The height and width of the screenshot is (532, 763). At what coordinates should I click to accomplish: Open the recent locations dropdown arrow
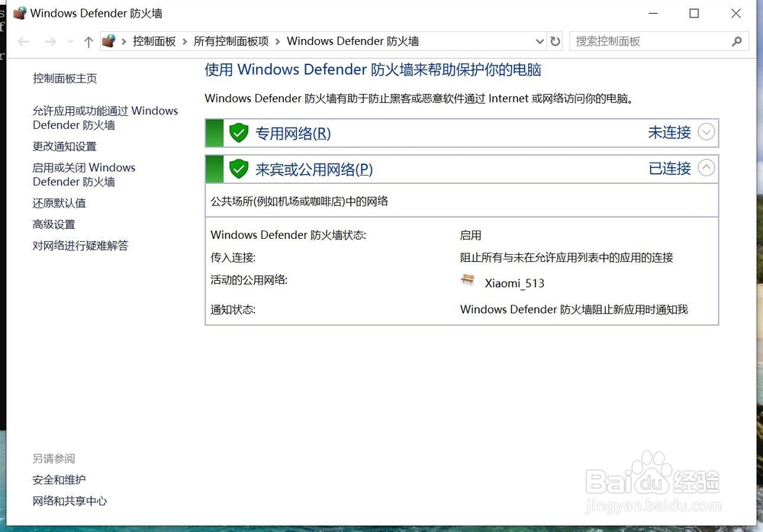pos(70,42)
